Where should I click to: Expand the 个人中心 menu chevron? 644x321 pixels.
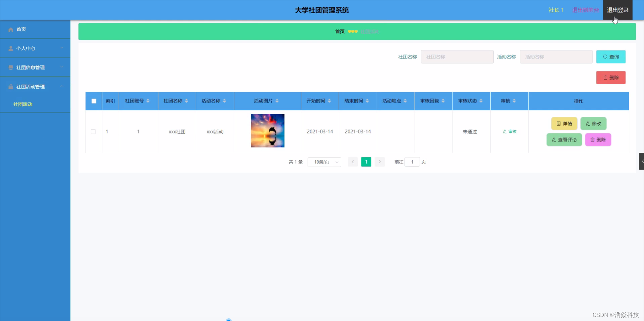[62, 48]
